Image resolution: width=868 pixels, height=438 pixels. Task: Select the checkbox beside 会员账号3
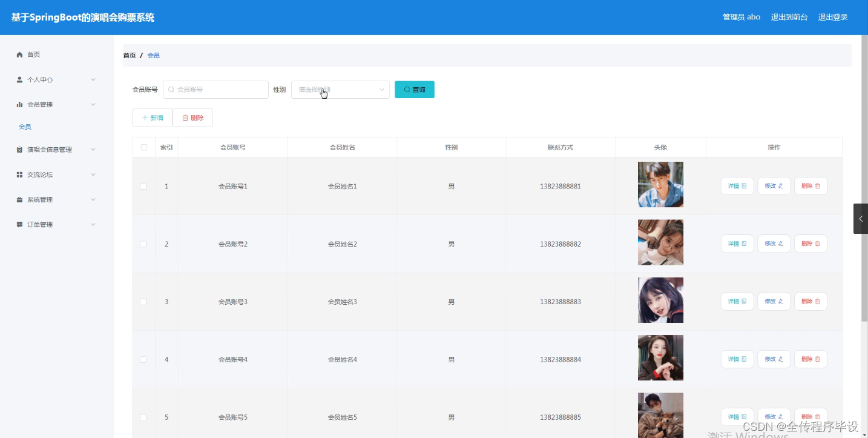143,301
